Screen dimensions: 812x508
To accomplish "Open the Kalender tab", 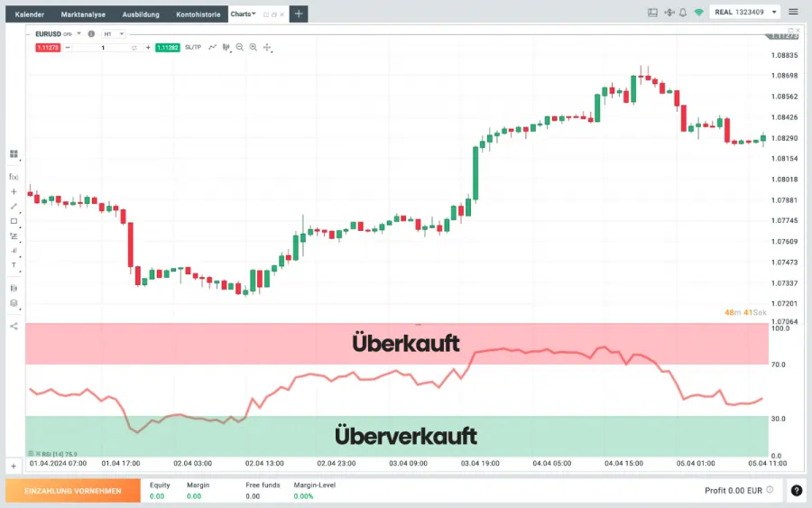I will pyautogui.click(x=30, y=14).
